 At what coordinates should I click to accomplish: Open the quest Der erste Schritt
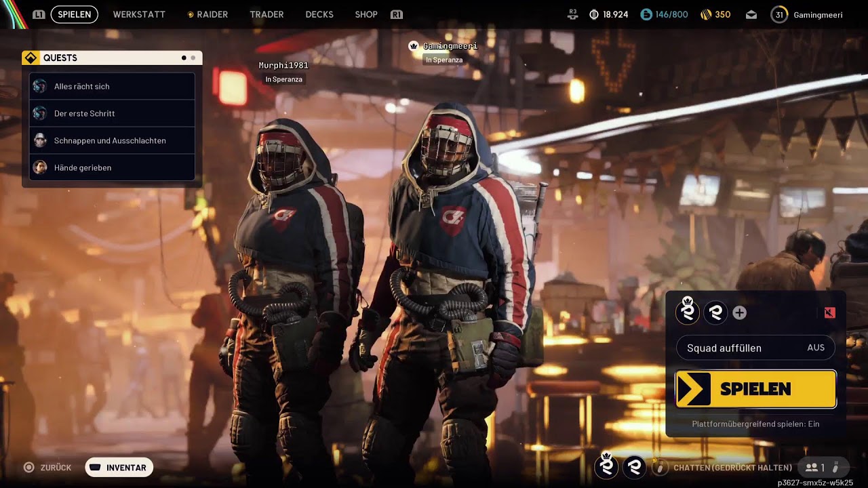pos(112,113)
